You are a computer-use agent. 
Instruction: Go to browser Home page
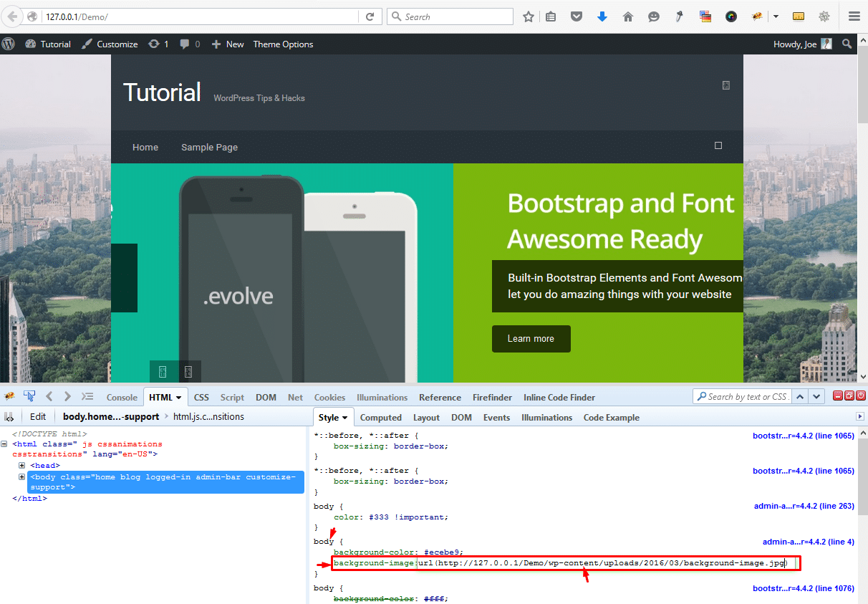(628, 16)
